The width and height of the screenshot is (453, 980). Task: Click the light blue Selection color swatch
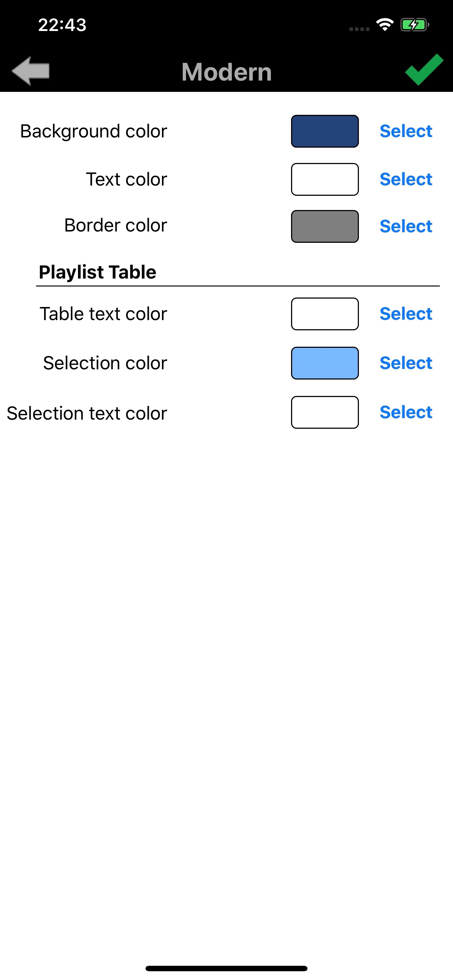[x=325, y=363]
